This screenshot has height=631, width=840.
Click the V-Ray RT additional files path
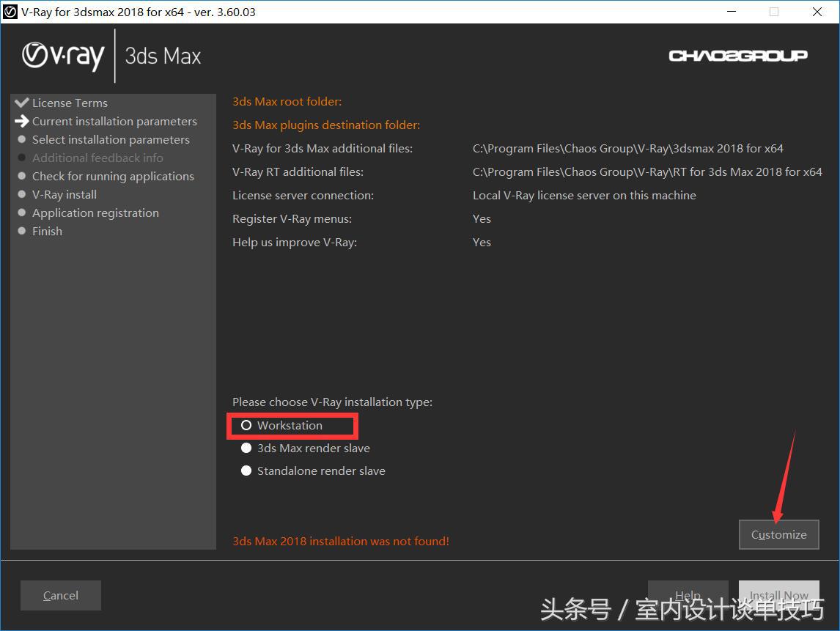click(x=647, y=172)
